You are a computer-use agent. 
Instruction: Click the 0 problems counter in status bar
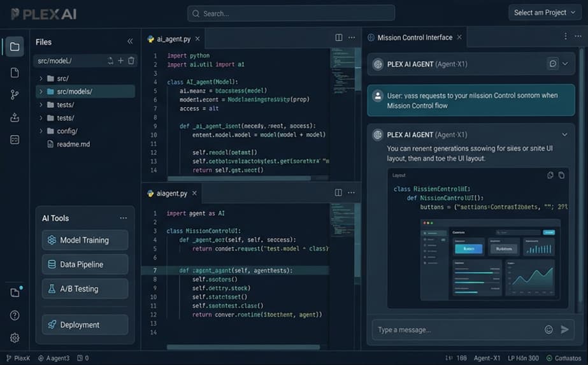(83, 358)
